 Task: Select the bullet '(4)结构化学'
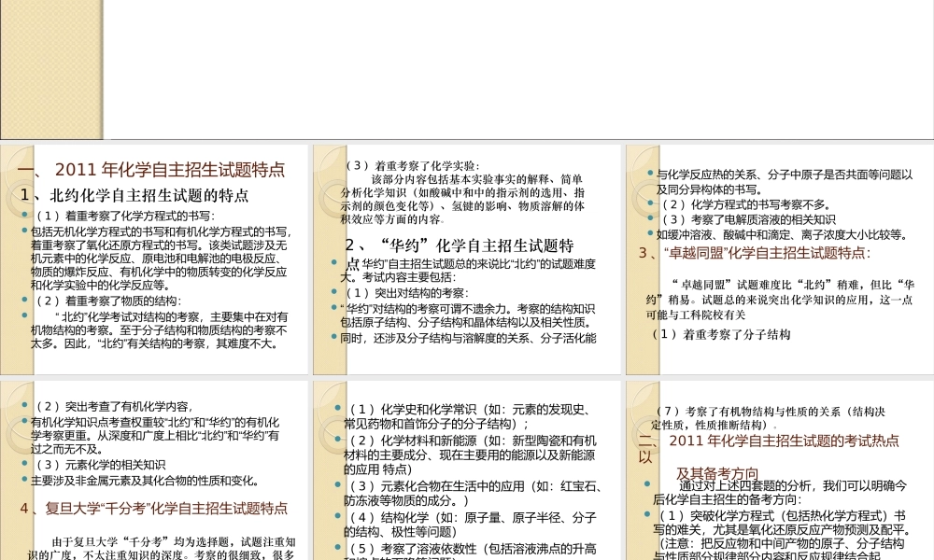coord(470,525)
